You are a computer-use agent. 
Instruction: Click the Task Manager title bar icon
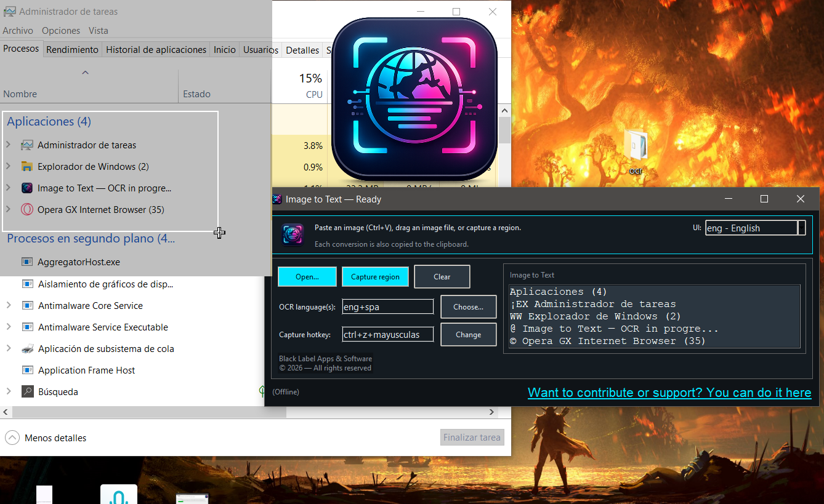9,11
